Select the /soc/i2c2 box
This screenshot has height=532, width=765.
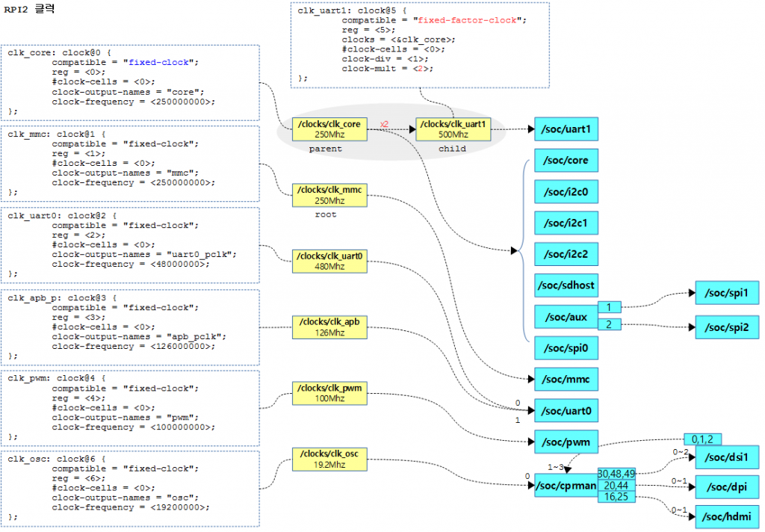click(x=566, y=254)
